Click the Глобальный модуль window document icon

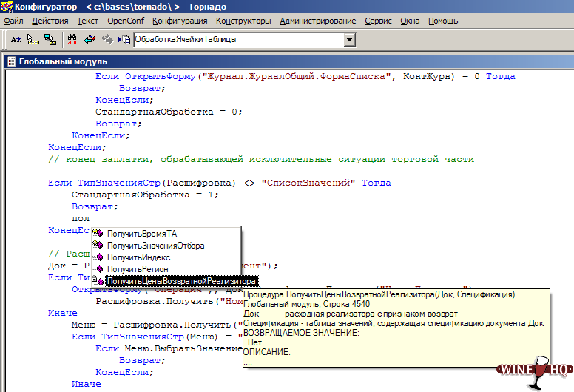click(11, 61)
